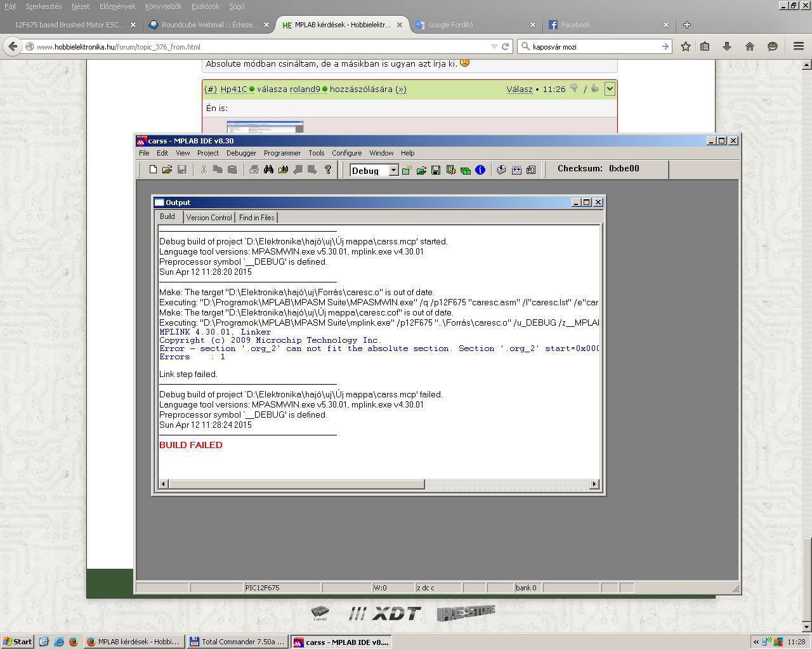
Task: Click the New Project icon beside the Debug combo
Action: point(407,170)
